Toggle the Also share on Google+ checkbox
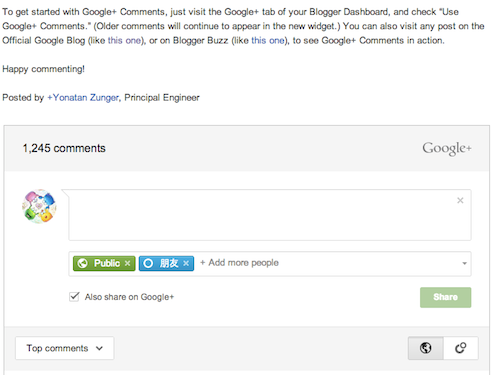This screenshot has height=375, width=500. coord(74,297)
